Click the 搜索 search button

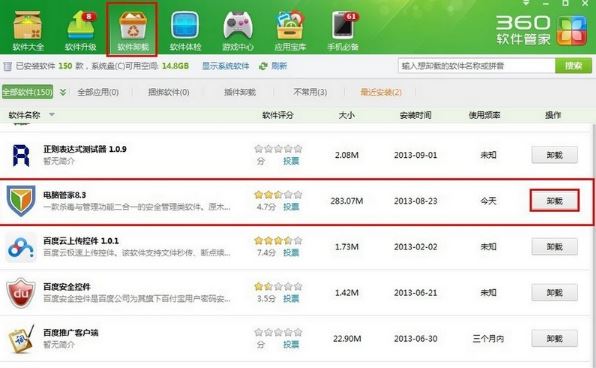pyautogui.click(x=573, y=66)
